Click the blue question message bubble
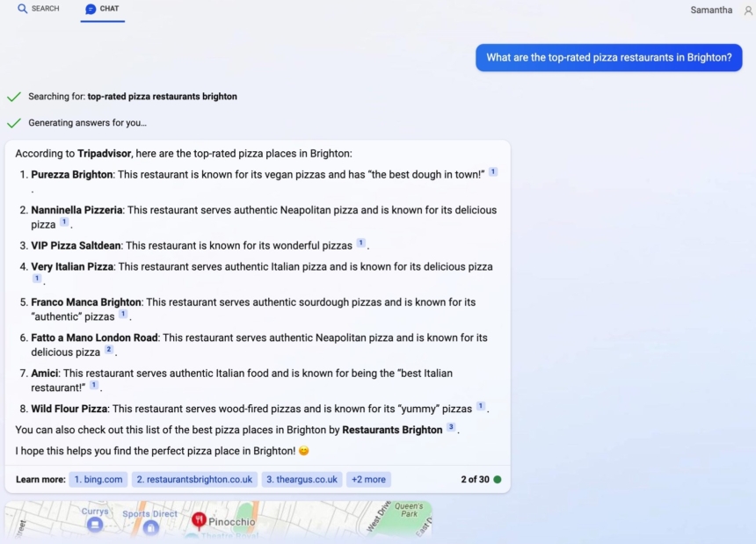Viewport: 756px width, 544px height. [x=608, y=56]
